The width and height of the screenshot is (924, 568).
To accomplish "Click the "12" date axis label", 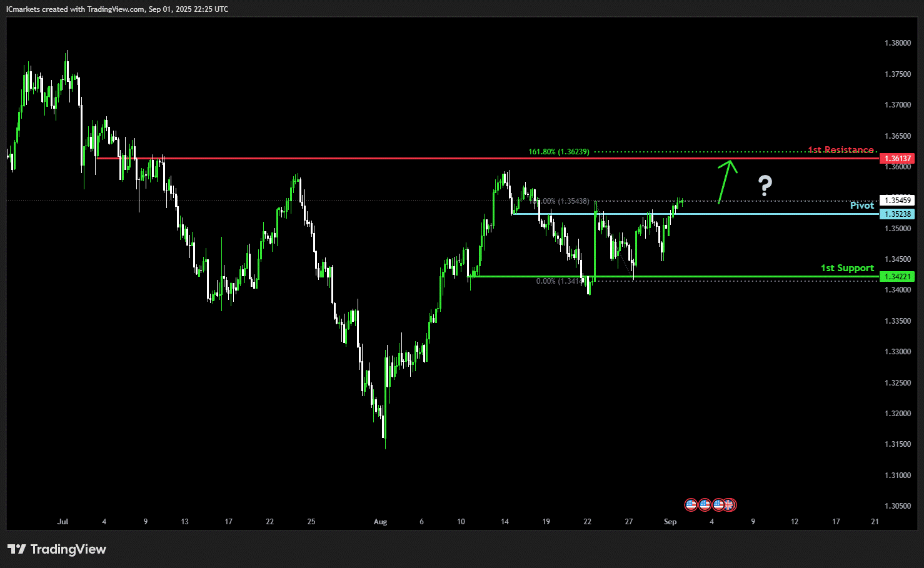I will click(x=795, y=522).
